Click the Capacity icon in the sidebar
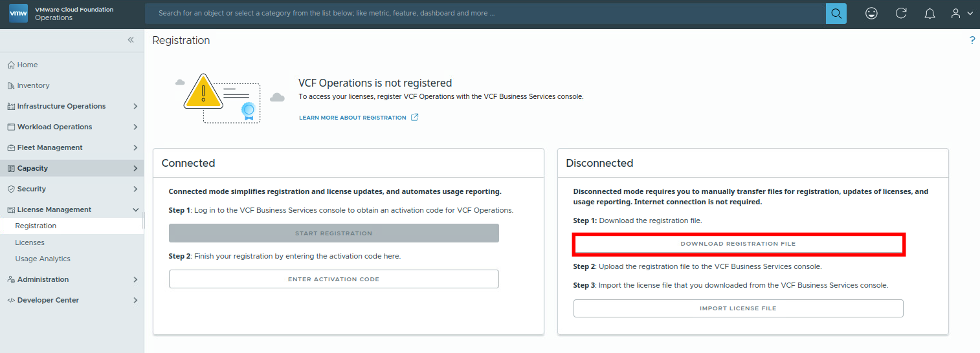This screenshot has width=980, height=353. pos(11,168)
